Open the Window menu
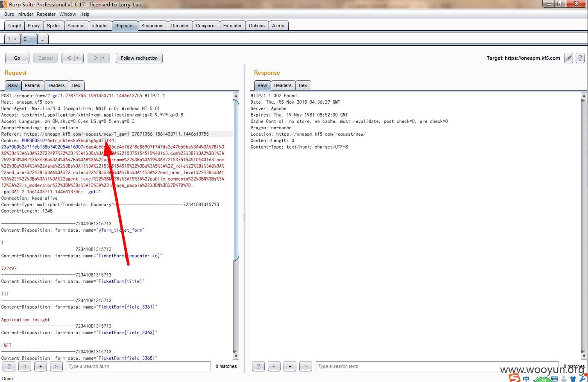The image size is (588, 382). click(67, 14)
